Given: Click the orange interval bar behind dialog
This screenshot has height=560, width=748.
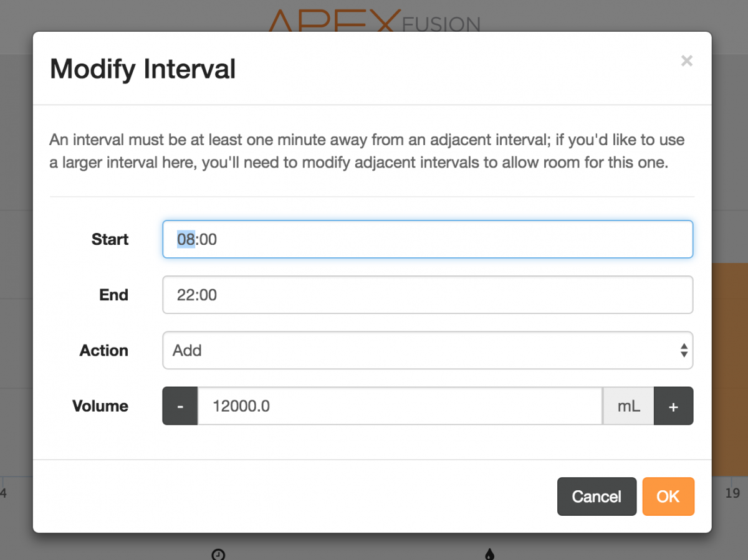Looking at the screenshot, I should (729, 370).
